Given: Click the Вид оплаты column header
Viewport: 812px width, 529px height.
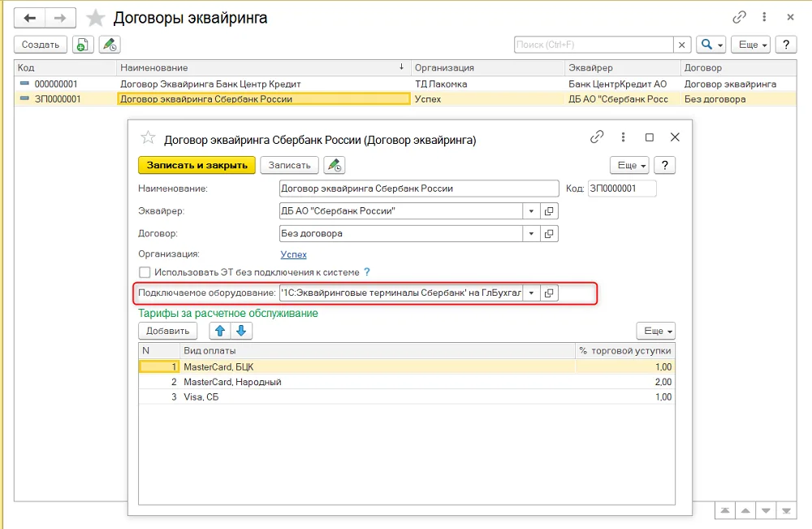Looking at the screenshot, I should (378, 351).
